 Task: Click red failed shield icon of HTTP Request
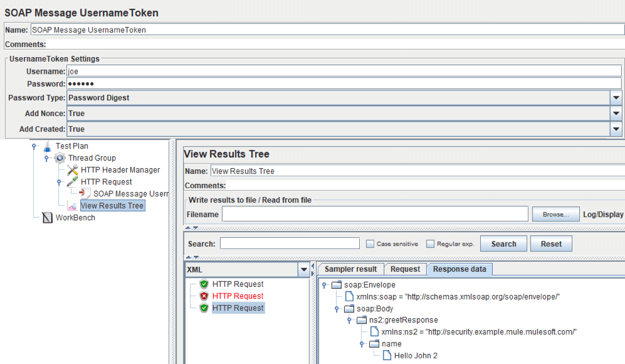pos(204,296)
